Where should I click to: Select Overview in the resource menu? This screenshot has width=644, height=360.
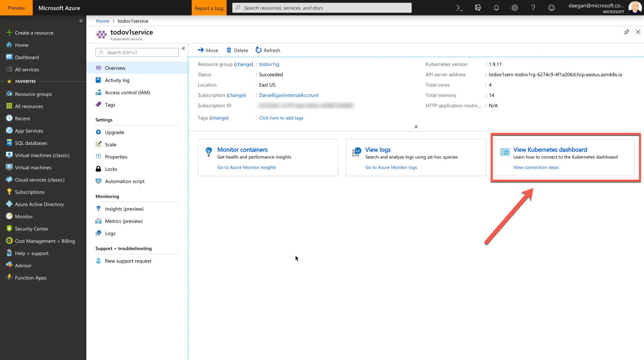coord(137,68)
